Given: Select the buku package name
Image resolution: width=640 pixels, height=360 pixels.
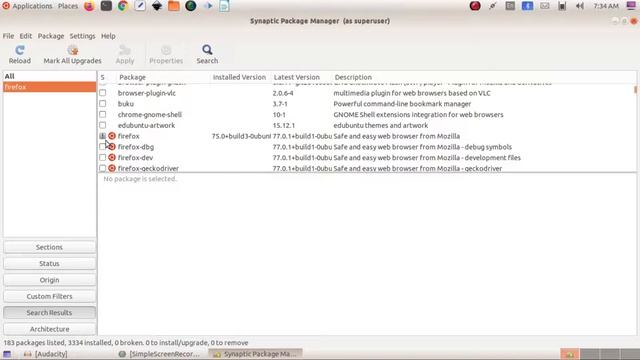Looking at the screenshot, I should [126, 104].
